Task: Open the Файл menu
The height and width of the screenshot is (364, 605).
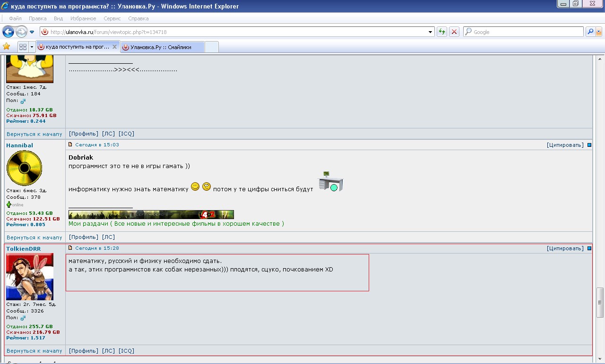Action: click(15, 18)
